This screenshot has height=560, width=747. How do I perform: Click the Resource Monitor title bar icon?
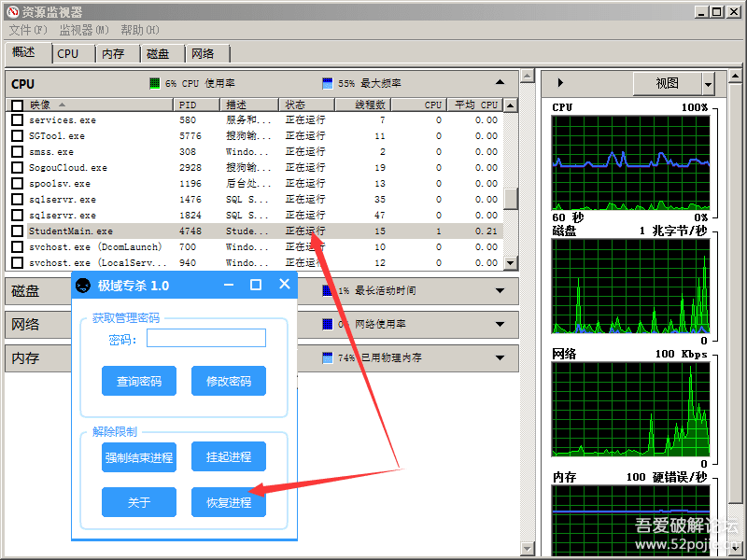point(11,11)
